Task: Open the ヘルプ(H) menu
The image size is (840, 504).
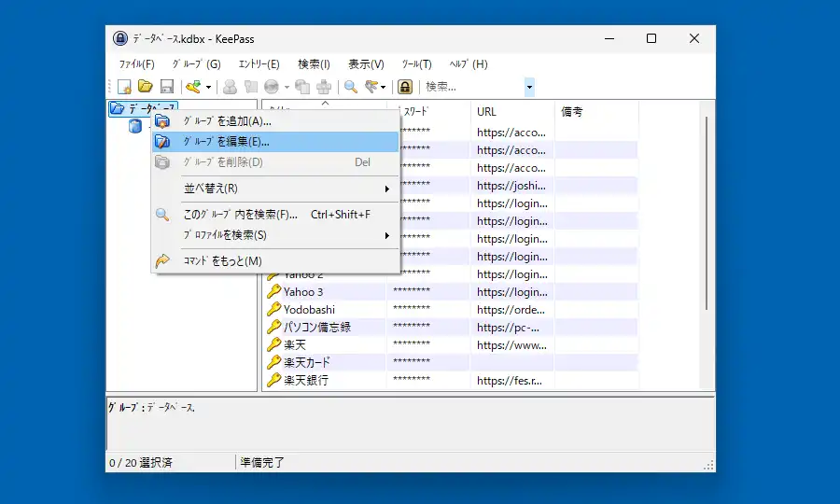Action: 469,64
